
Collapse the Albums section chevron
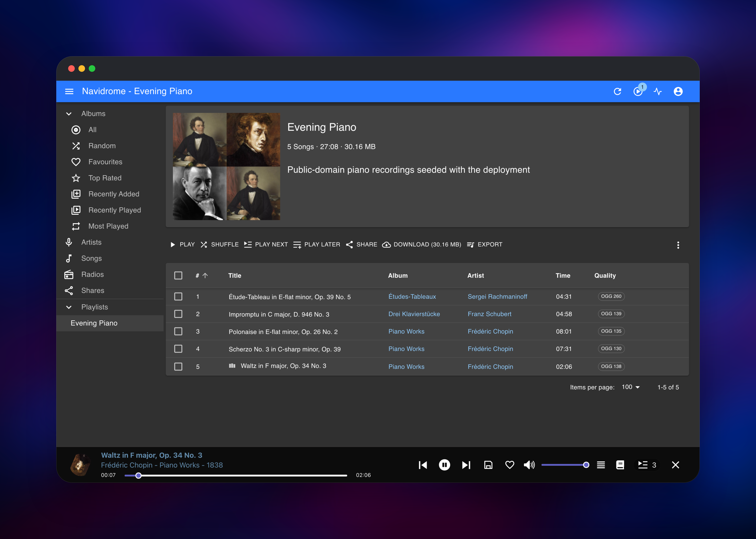tap(69, 114)
